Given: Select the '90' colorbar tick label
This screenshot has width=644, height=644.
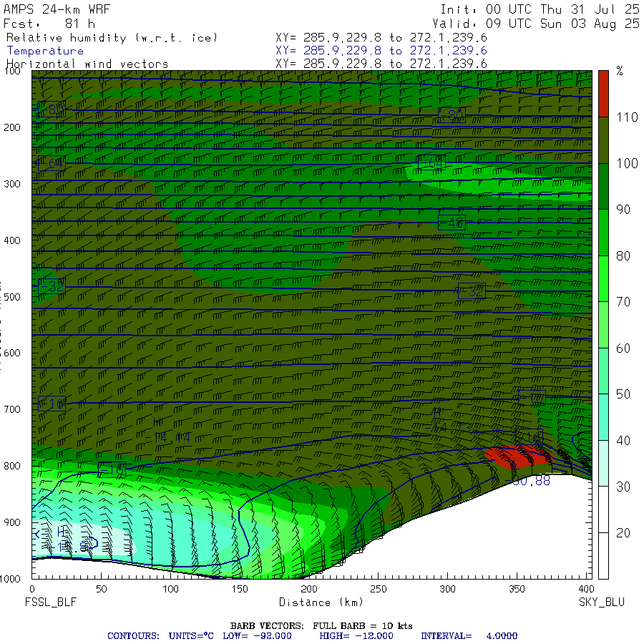Looking at the screenshot, I should (623, 210).
